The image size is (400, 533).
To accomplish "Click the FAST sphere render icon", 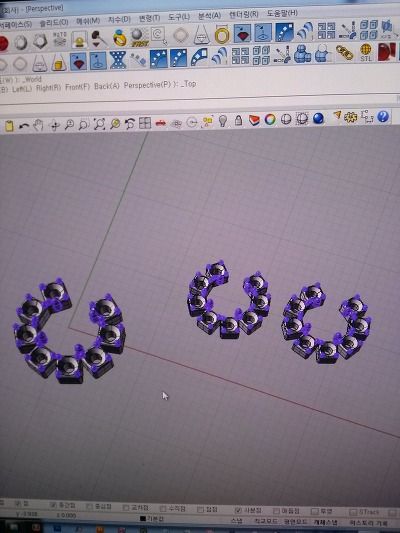I will click(x=140, y=37).
